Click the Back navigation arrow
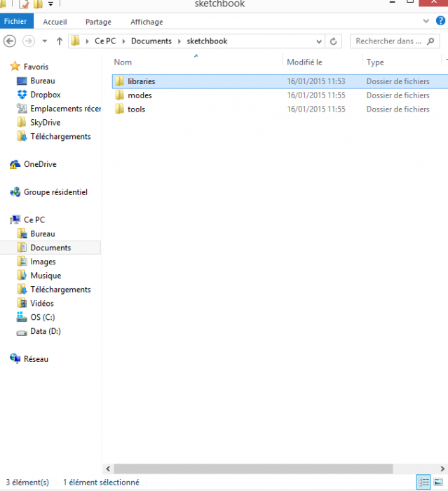Viewport: 448px width, 491px height. click(x=10, y=41)
